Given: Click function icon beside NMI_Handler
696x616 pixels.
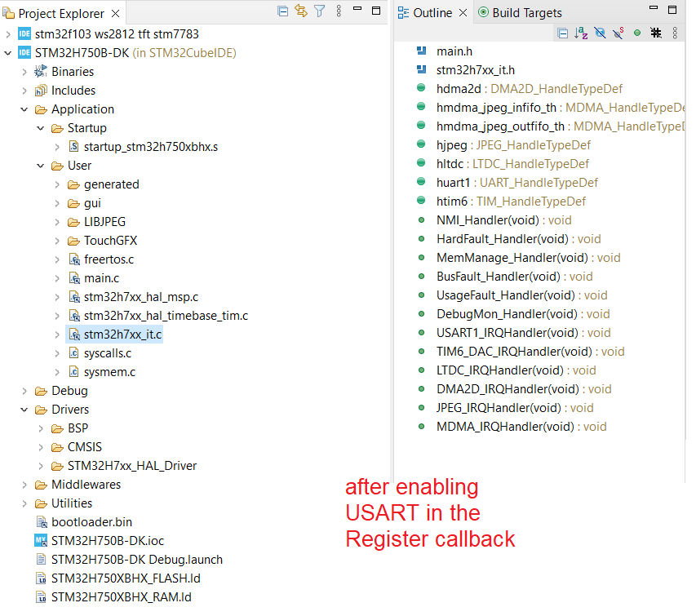Looking at the screenshot, I should (x=421, y=219).
